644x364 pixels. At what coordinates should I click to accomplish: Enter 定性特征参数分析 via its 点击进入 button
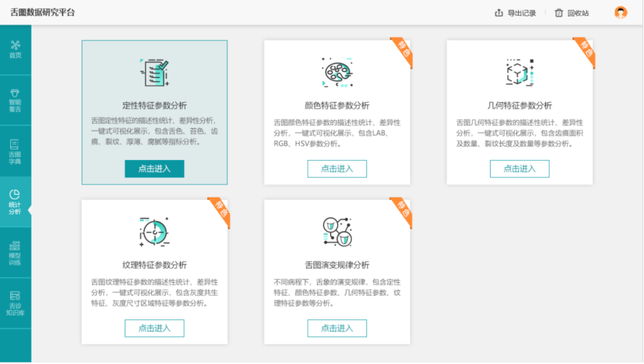[x=154, y=169]
